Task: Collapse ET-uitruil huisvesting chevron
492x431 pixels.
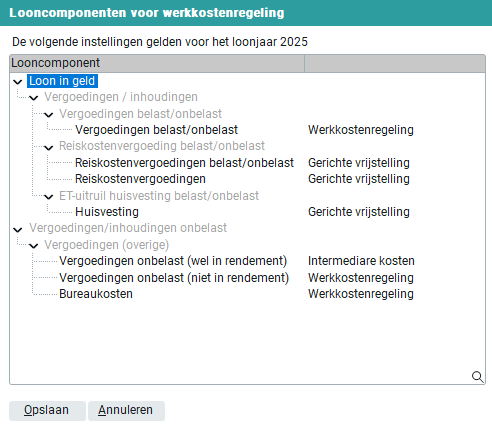Action: [x=49, y=197]
